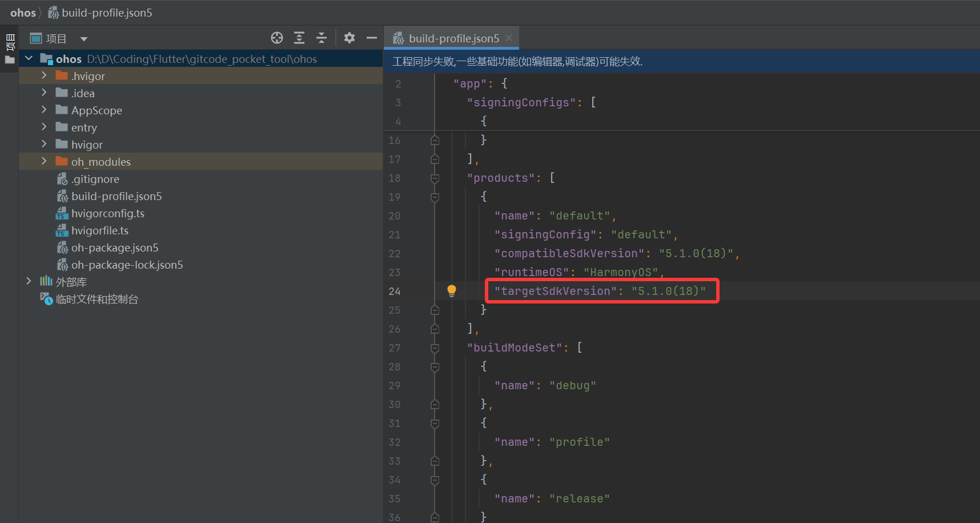Screen dimensions: 980x523
Task: Click the Collapse All icon in project toolbar
Action: click(322, 38)
